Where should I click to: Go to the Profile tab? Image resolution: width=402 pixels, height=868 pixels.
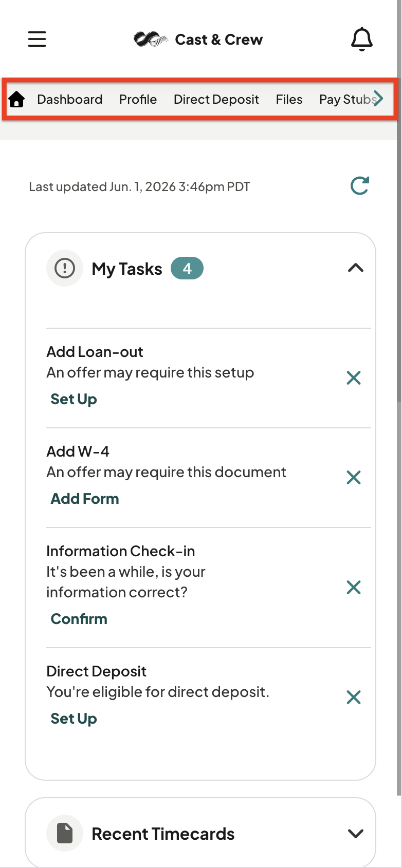point(138,99)
